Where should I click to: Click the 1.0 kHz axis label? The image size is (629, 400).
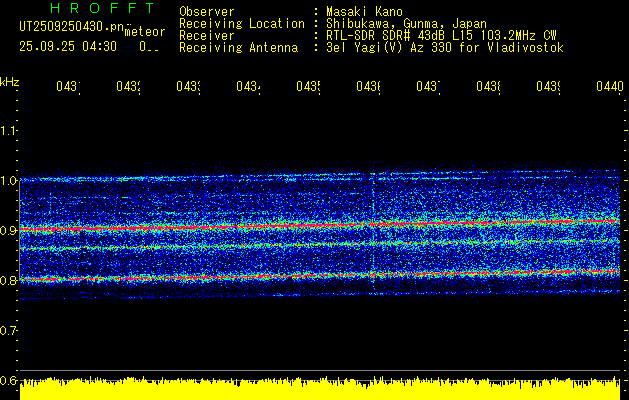[7, 181]
